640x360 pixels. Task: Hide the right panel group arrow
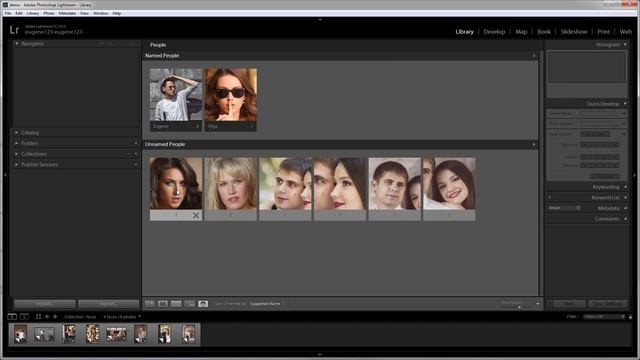[635, 175]
